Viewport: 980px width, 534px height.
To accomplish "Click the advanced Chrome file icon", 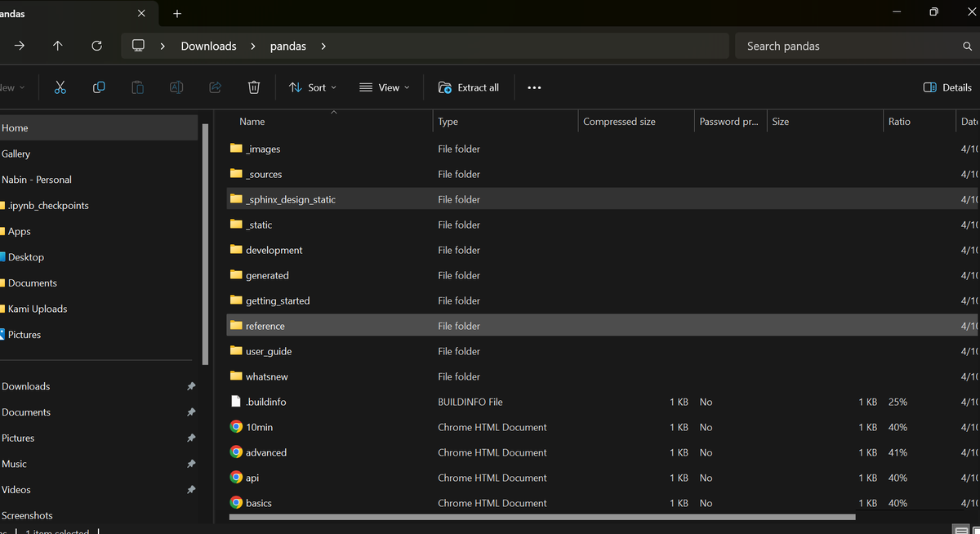I will pos(236,452).
